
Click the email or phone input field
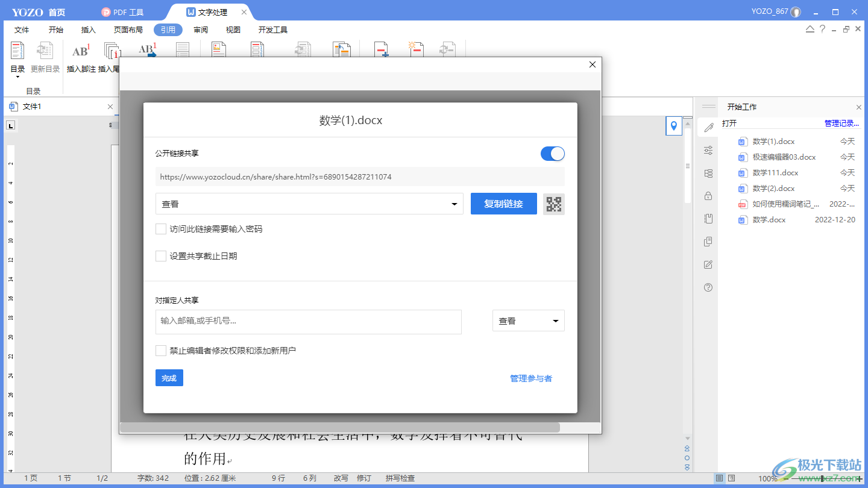pos(309,322)
